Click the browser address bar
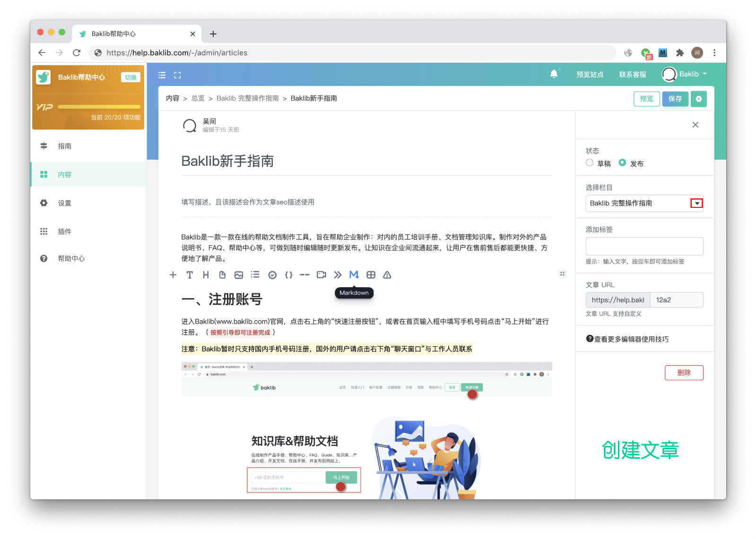756x539 pixels. (352, 53)
